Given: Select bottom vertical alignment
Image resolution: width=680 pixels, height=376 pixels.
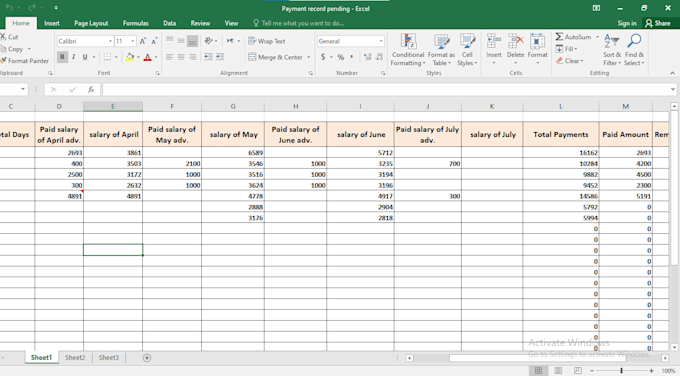Looking at the screenshot, I should coord(192,41).
